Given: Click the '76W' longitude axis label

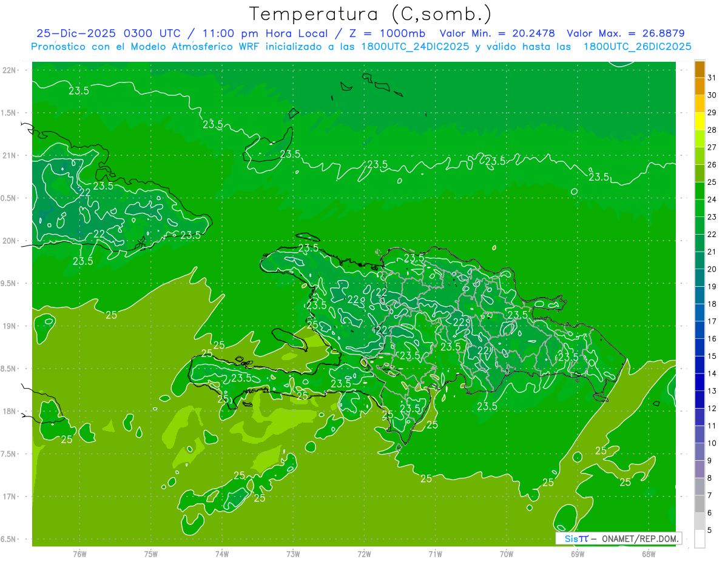Looking at the screenshot, I should pos(79,554).
